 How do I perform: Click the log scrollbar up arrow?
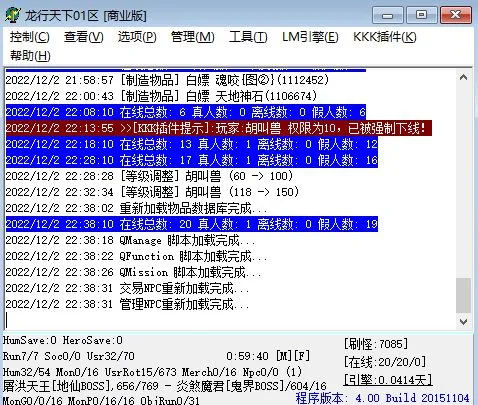[x=463, y=78]
